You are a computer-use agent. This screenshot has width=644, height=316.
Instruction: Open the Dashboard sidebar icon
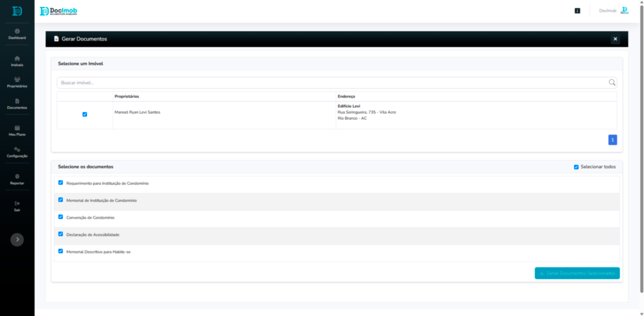(17, 31)
